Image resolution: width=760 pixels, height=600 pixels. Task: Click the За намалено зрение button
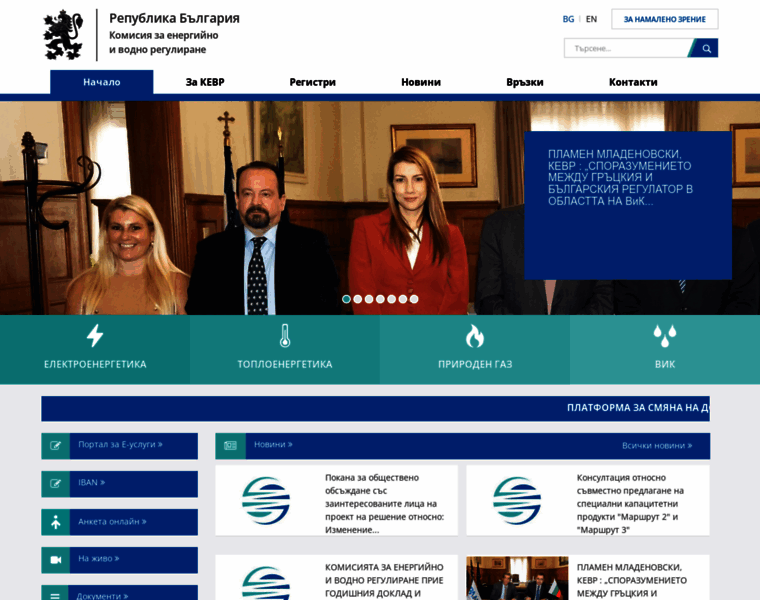[665, 19]
